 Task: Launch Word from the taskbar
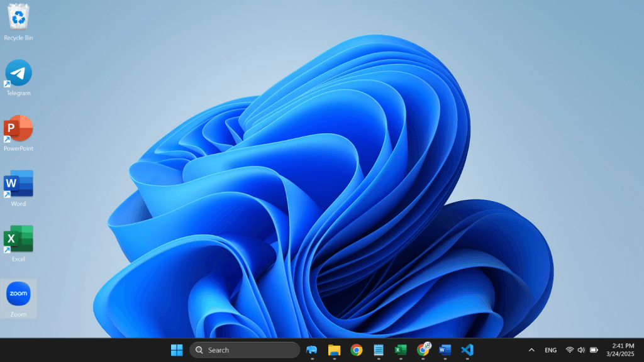pyautogui.click(x=445, y=350)
